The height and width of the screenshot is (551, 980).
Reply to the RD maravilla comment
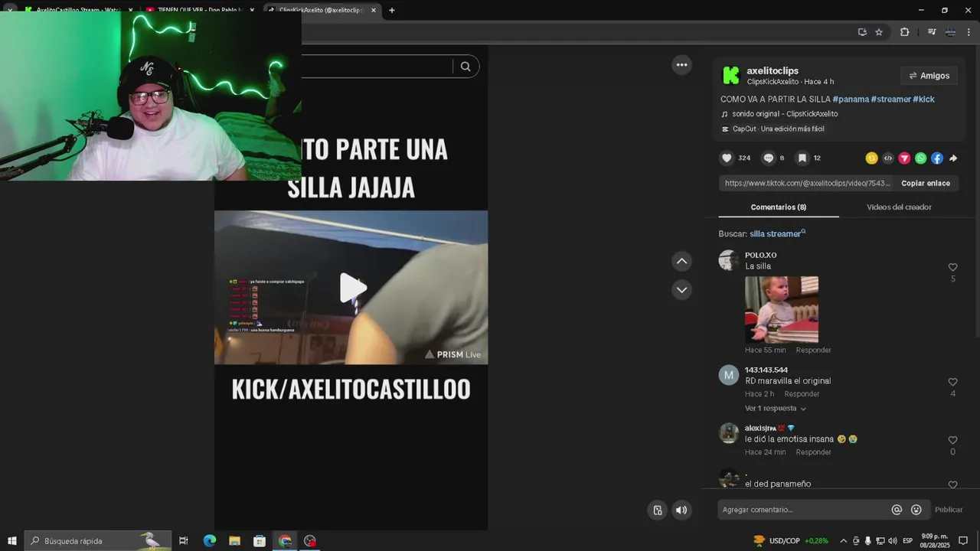pos(802,394)
